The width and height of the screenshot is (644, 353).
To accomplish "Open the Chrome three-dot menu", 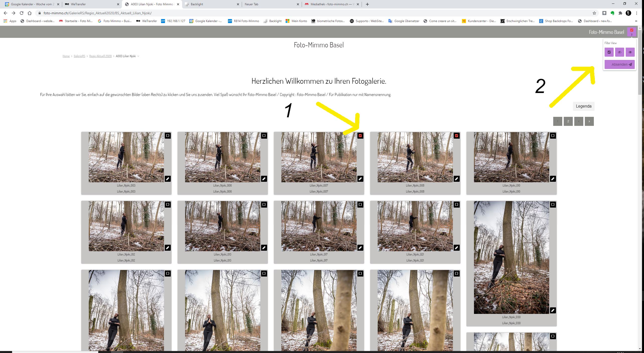I will (636, 13).
